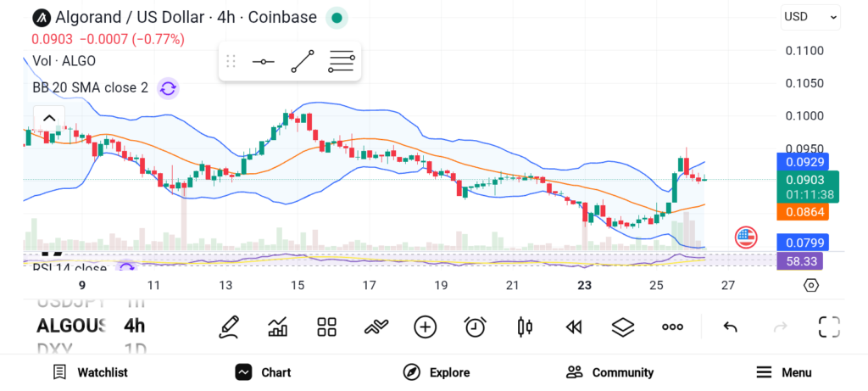
Task: Switch to the Watchlist tab
Action: (90, 372)
